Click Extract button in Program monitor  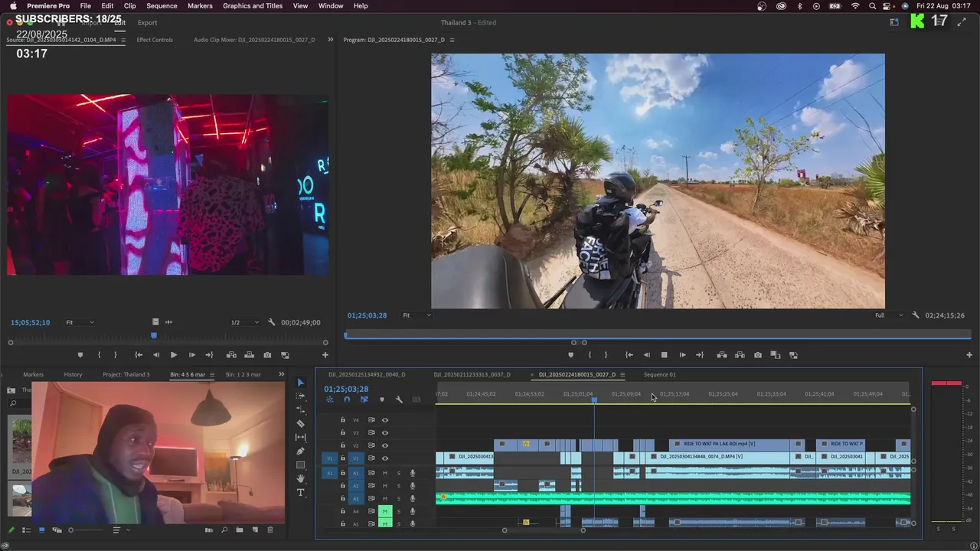(740, 355)
